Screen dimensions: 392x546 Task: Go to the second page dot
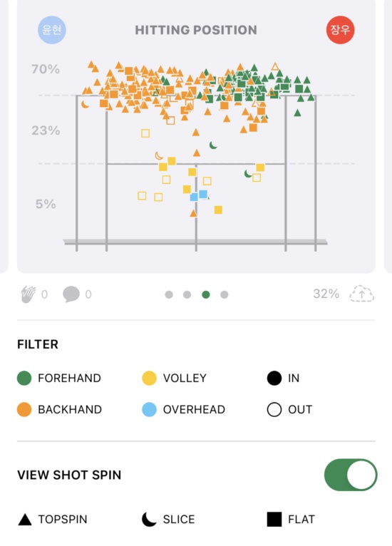click(x=187, y=294)
